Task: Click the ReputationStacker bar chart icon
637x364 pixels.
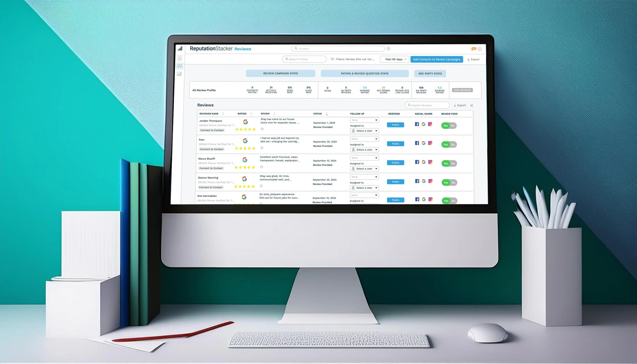Action: coord(180,49)
